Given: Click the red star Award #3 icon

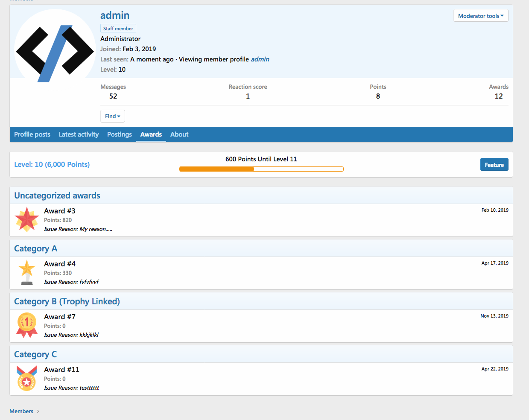Looking at the screenshot, I should point(27,220).
